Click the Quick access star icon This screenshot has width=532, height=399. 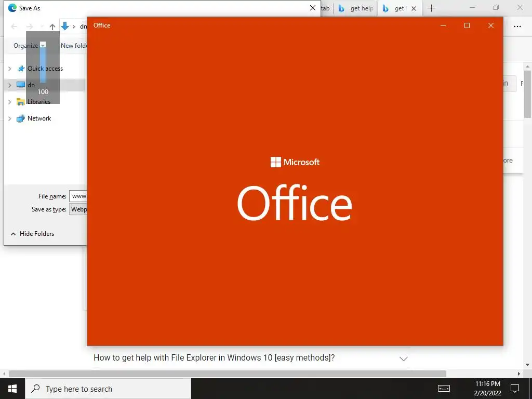(x=21, y=69)
